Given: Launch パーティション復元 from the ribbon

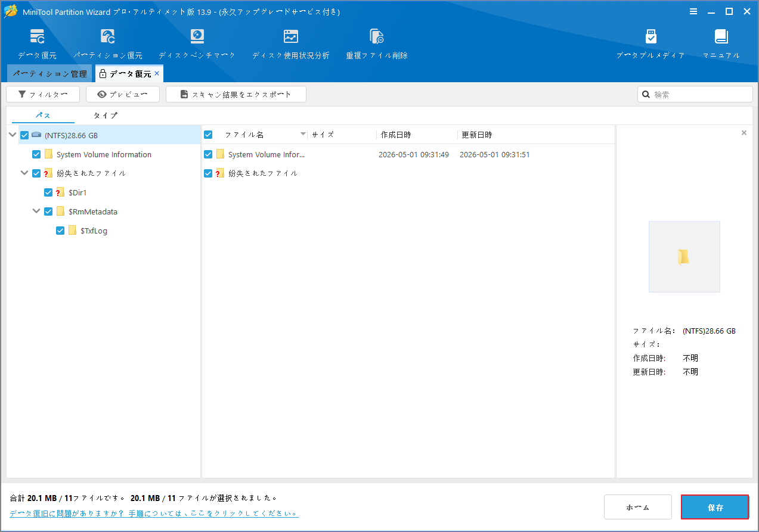Looking at the screenshot, I should (x=108, y=44).
